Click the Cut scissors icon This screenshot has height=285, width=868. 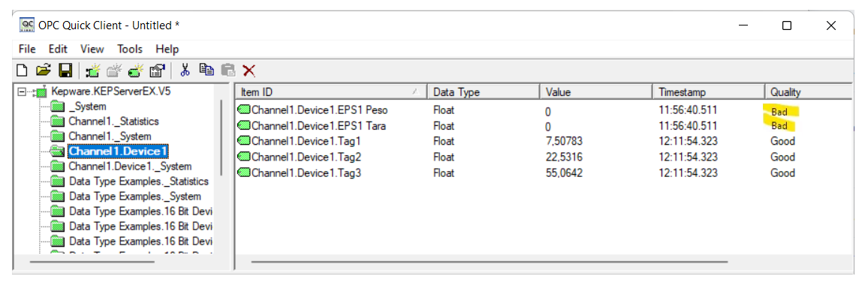(185, 70)
